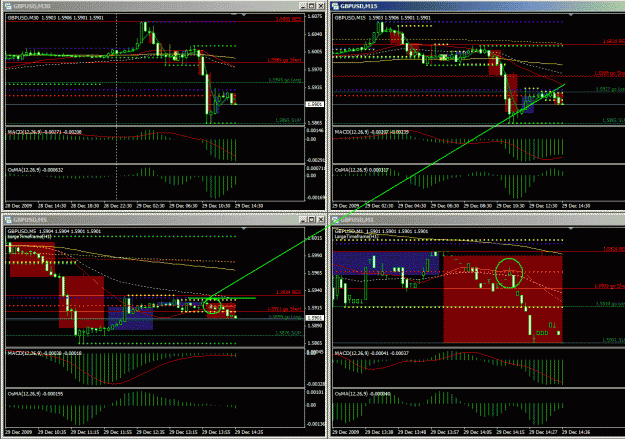Click the 1.6040 price on M30 scale

pyautogui.click(x=315, y=34)
